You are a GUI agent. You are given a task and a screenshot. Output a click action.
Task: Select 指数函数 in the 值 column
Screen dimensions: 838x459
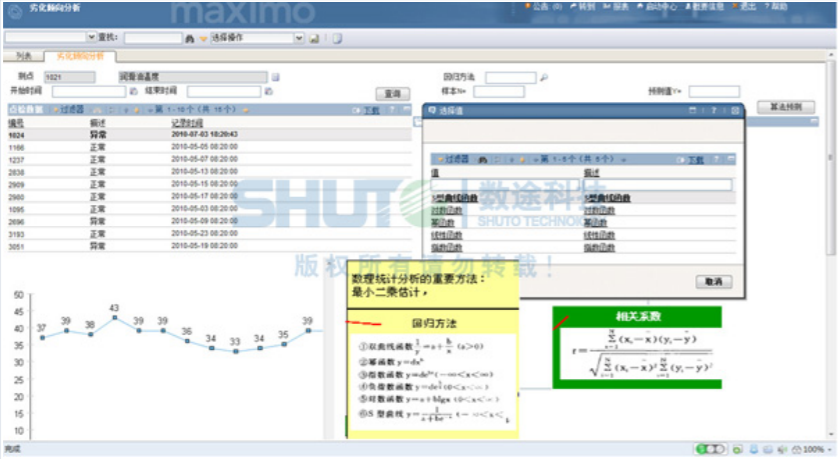coord(447,247)
